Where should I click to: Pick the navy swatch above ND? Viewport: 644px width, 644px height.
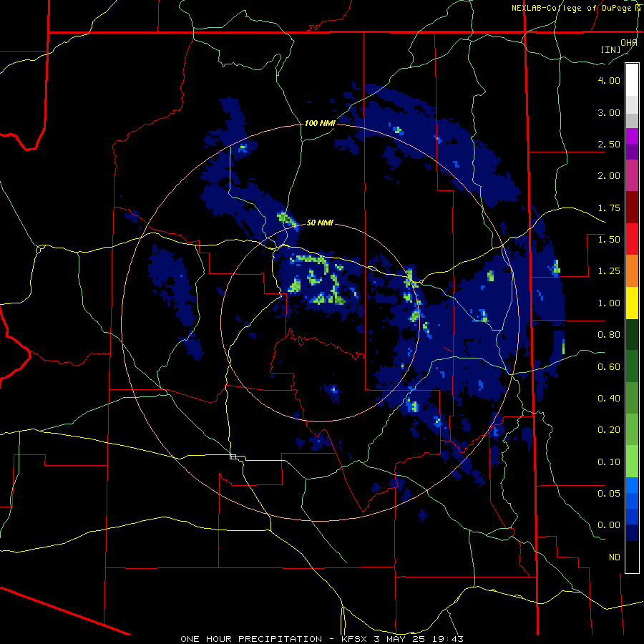(632, 533)
